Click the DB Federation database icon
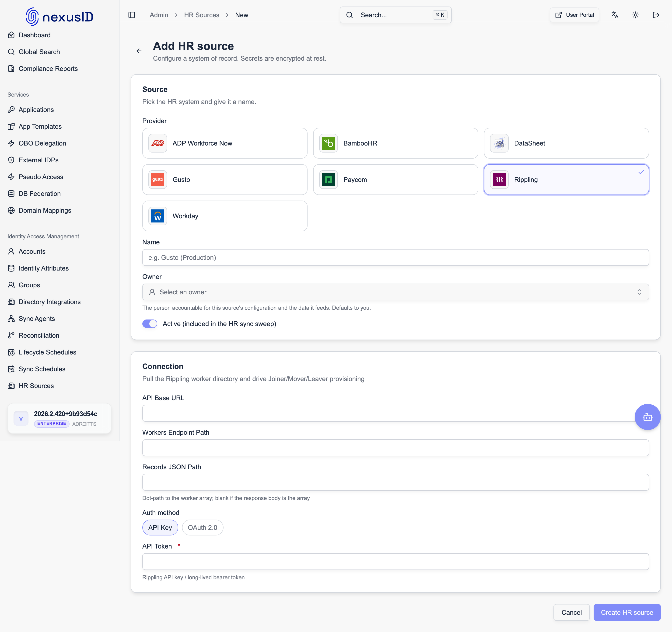 11,194
